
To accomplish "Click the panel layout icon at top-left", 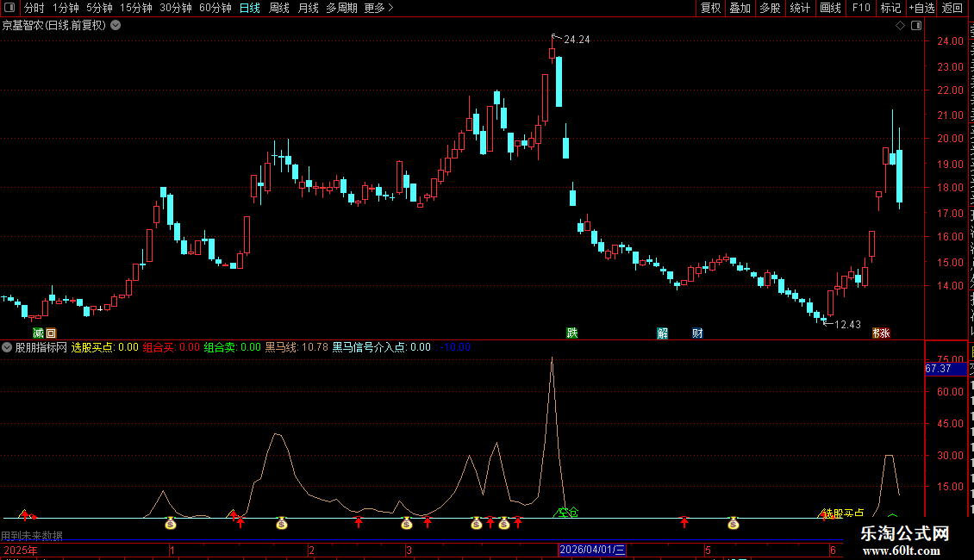I will coord(9,8).
